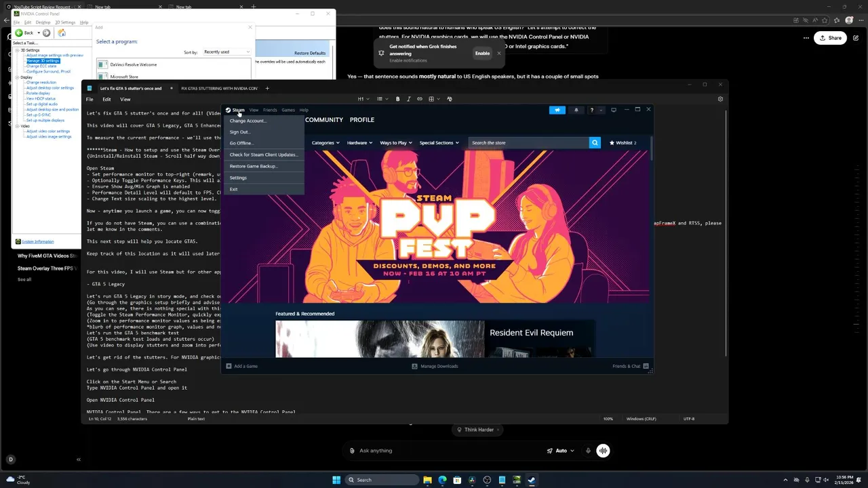Open Notepad list style dropdown

(x=382, y=99)
